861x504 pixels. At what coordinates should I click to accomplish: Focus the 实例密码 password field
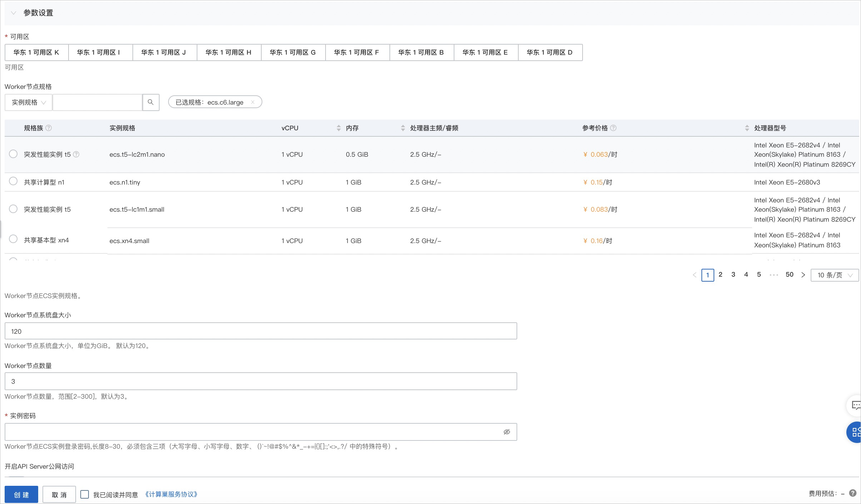click(x=261, y=432)
